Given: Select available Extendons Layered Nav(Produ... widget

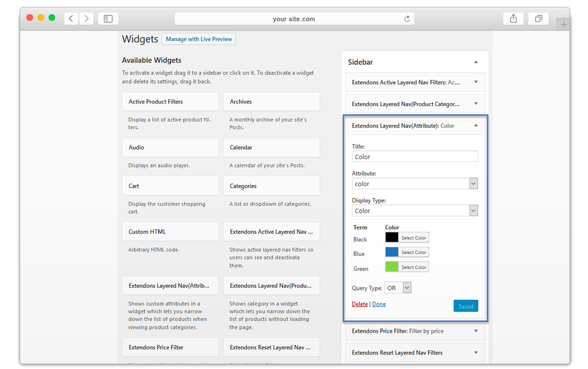Looking at the screenshot, I should tap(272, 285).
